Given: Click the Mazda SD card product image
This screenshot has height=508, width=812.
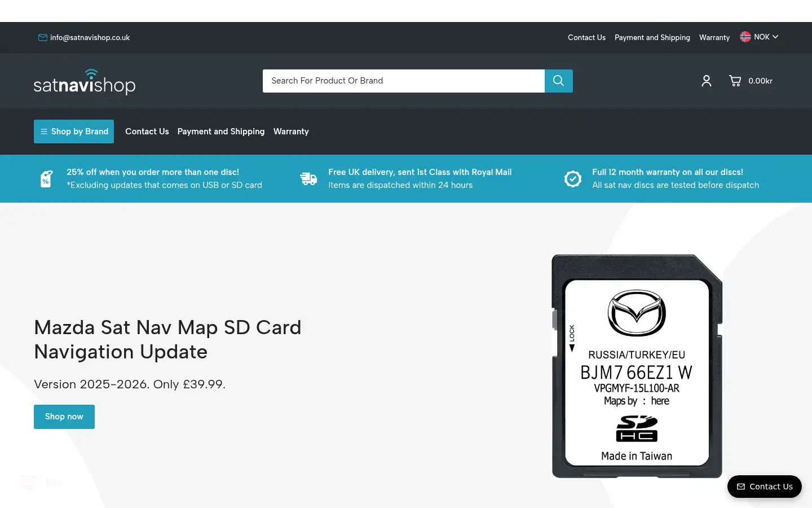Looking at the screenshot, I should [x=637, y=366].
